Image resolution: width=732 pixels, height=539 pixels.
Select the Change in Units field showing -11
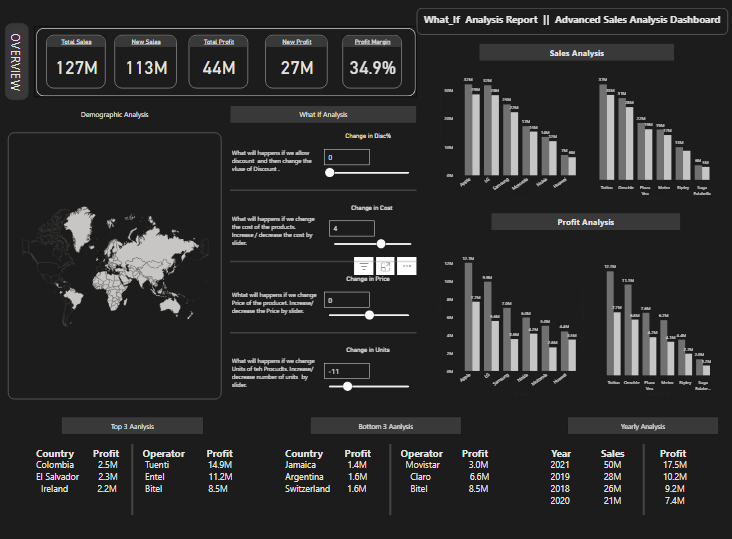(x=347, y=371)
